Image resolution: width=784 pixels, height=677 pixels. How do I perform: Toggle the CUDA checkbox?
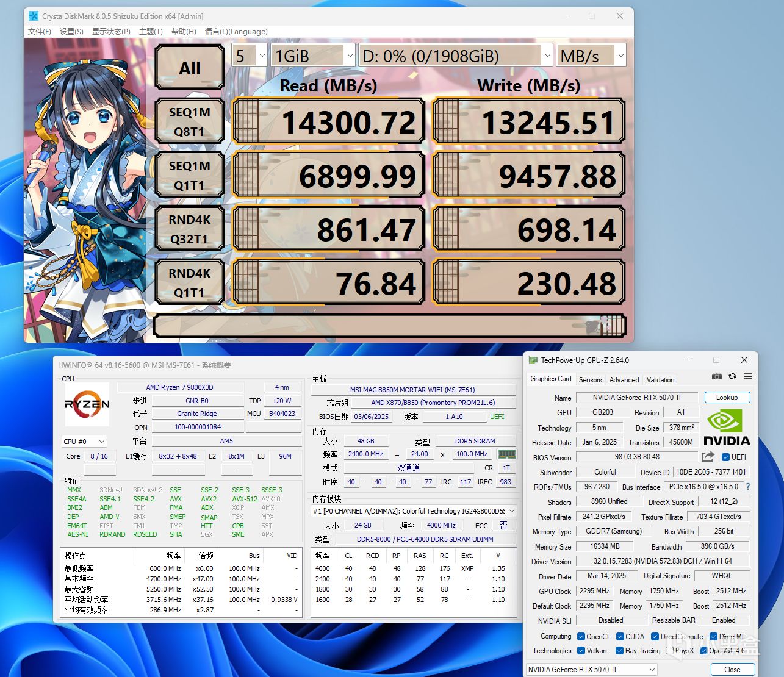(620, 637)
